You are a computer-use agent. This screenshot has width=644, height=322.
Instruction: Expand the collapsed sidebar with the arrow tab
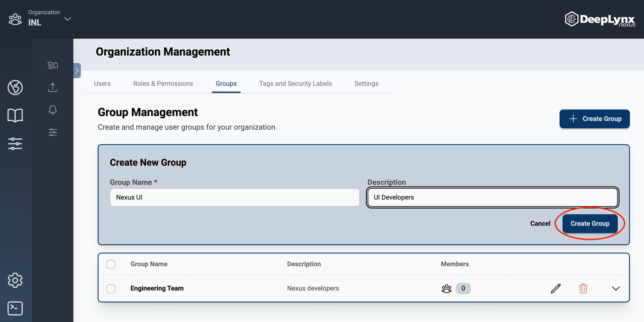click(x=76, y=71)
